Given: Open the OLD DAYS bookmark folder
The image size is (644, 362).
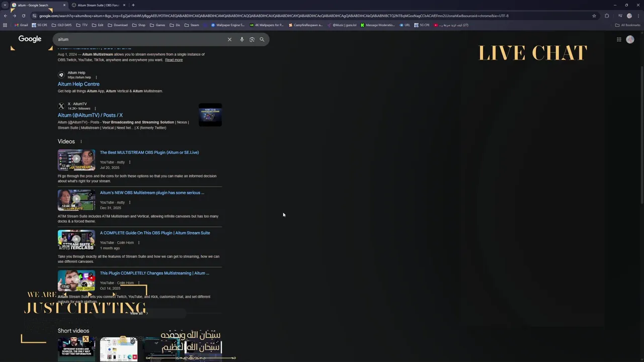Looking at the screenshot, I should click(x=61, y=25).
